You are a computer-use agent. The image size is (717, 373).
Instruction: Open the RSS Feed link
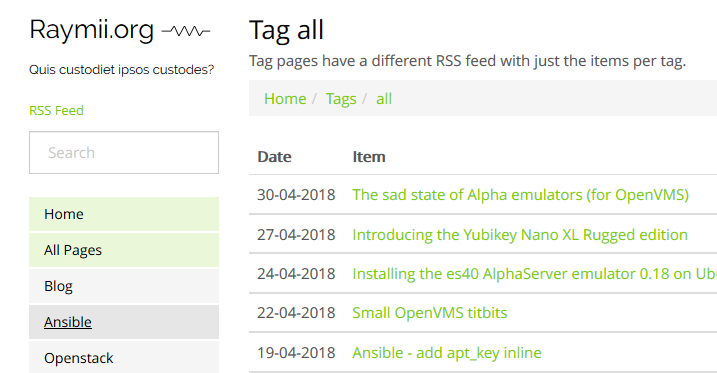pos(56,111)
